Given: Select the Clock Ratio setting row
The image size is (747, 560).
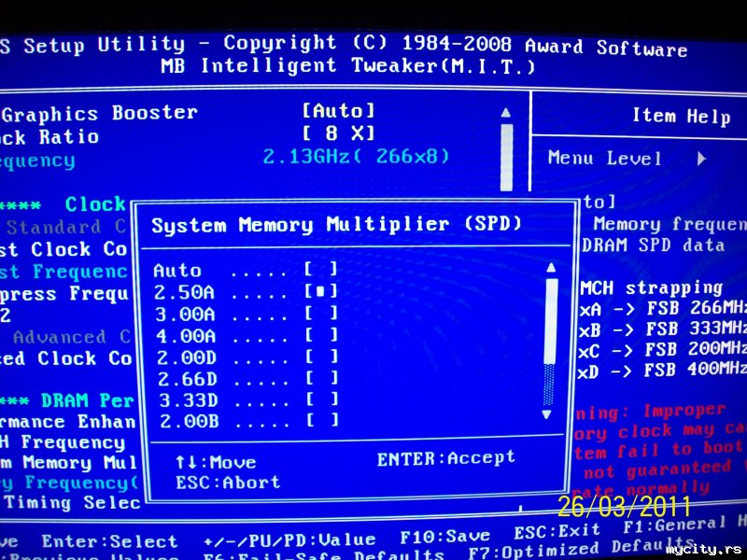Looking at the screenshot, I should click(189, 135).
